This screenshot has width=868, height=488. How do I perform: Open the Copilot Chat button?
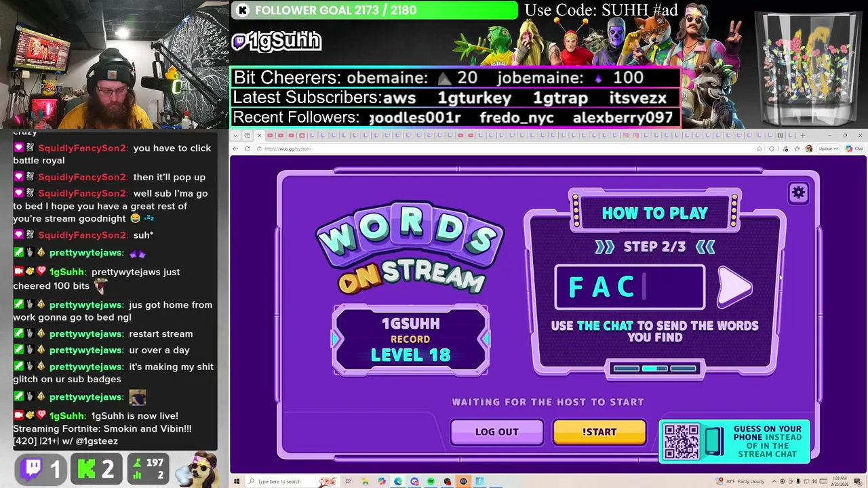(x=854, y=148)
